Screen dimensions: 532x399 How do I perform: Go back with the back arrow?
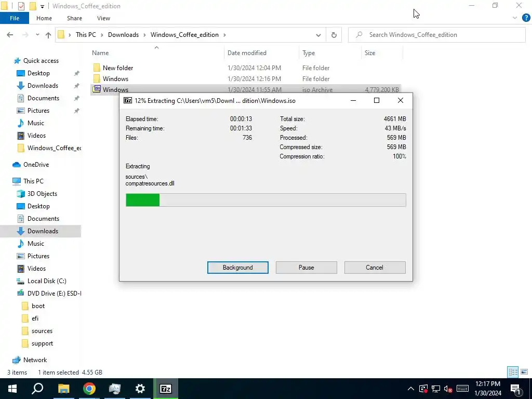coord(10,35)
